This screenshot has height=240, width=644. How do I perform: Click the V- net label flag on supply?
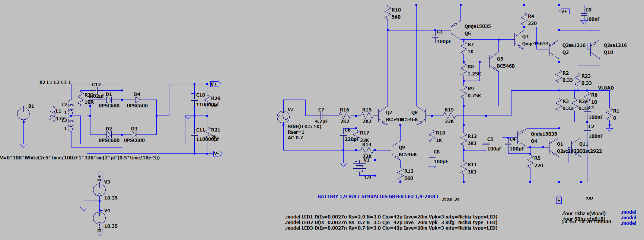point(218,153)
